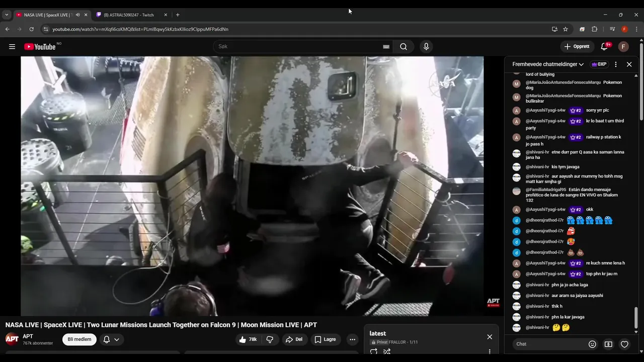Go back with browser back arrow
The height and width of the screenshot is (362, 644).
click(x=7, y=29)
